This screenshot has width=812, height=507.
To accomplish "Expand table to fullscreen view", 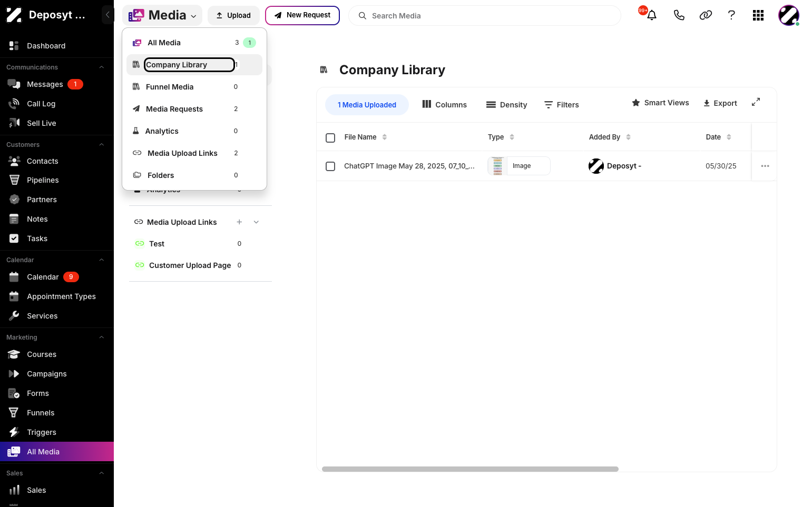I will click(756, 102).
